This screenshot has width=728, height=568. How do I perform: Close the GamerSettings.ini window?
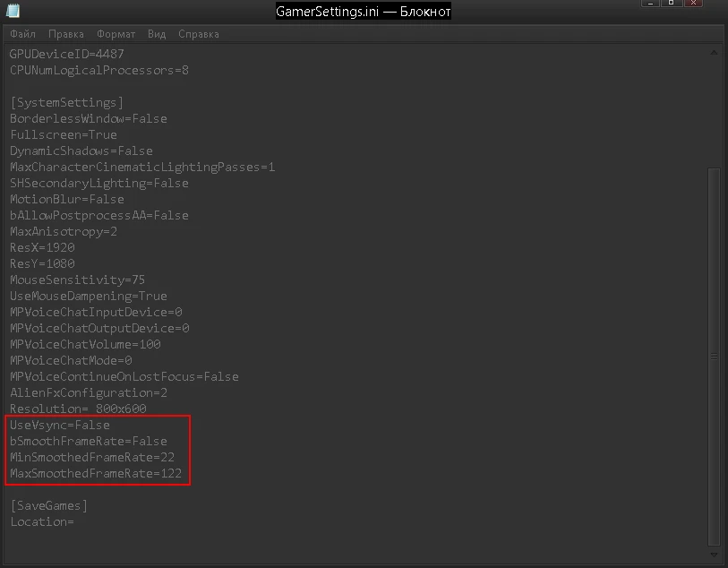[x=693, y=4]
